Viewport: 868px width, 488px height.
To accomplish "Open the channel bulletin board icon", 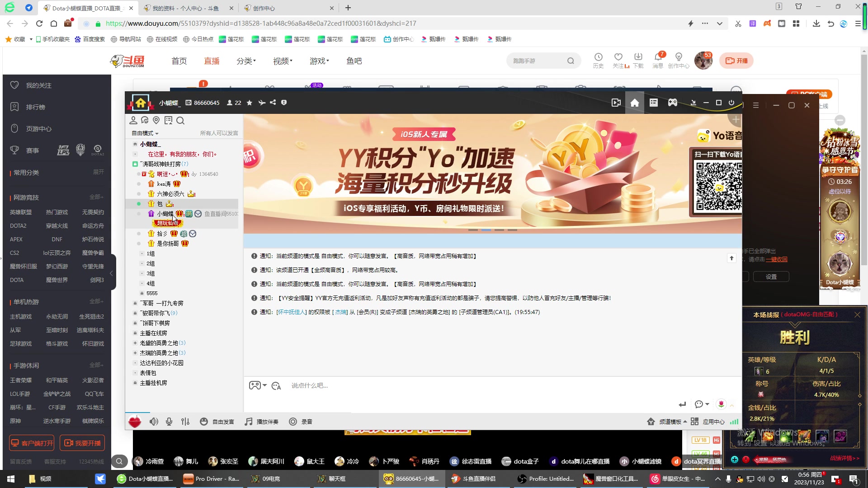I will point(168,120).
